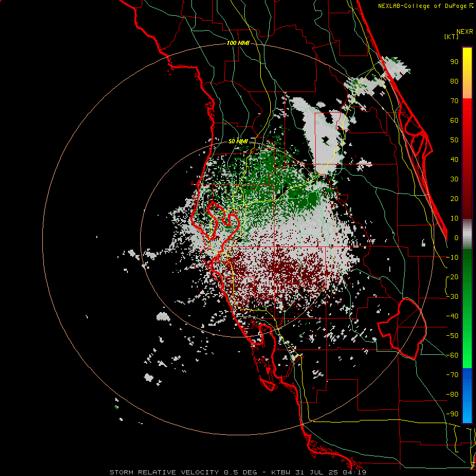The height and width of the screenshot is (476, 476).
Task: Click the positive 70 knot scale label
Action: (x=454, y=101)
